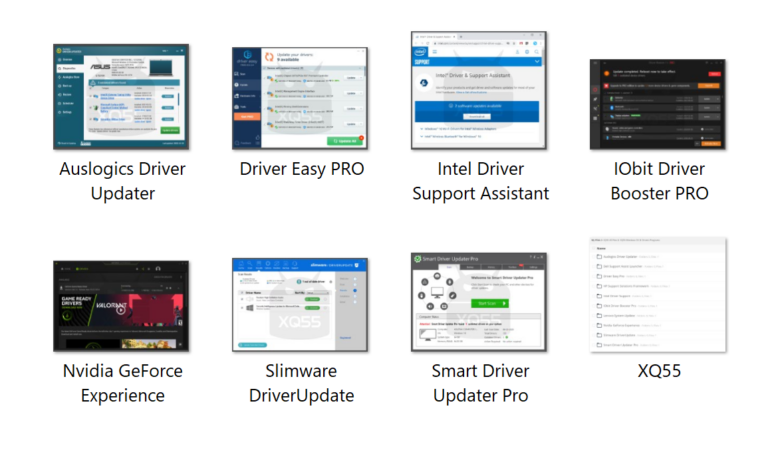Click the "Slimware DriverUpdate" file name

(x=301, y=383)
